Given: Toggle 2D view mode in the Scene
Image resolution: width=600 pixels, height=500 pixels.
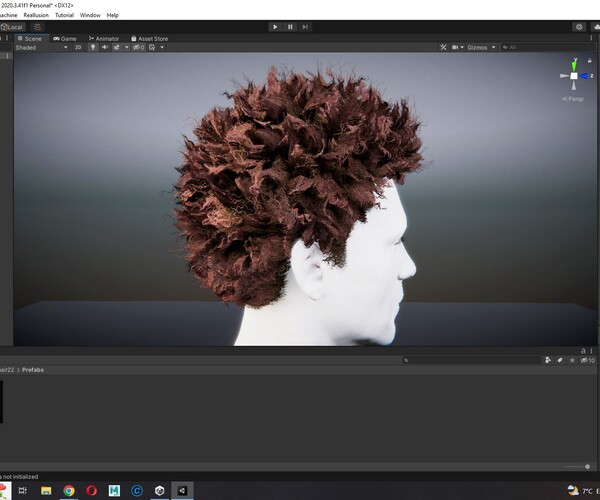Looking at the screenshot, I should (x=78, y=47).
